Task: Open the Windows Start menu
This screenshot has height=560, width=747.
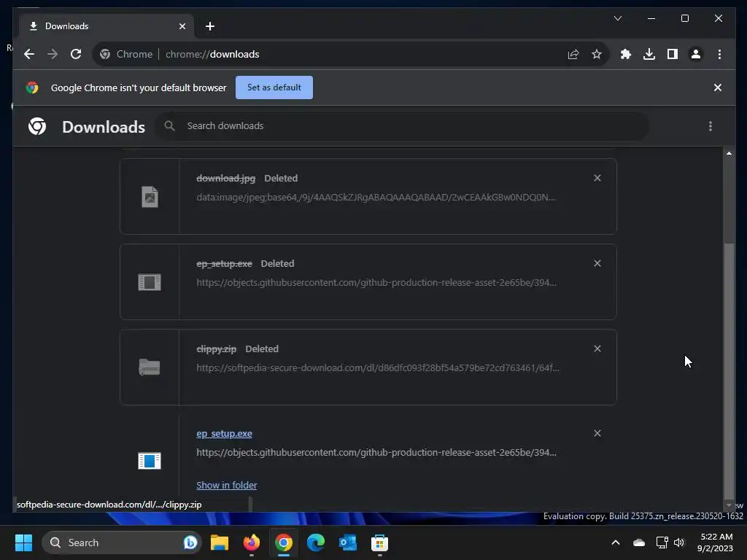Action: coord(23,542)
